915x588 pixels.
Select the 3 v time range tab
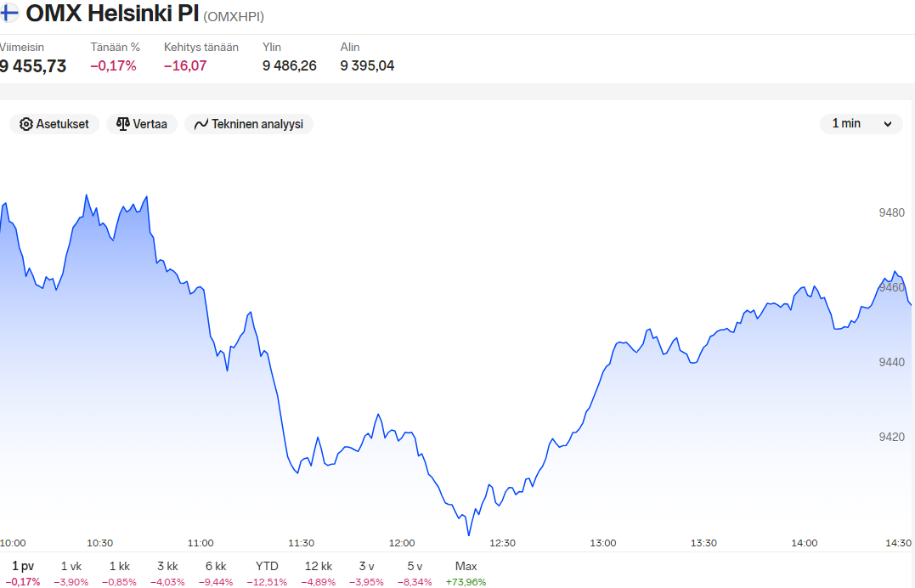366,573
